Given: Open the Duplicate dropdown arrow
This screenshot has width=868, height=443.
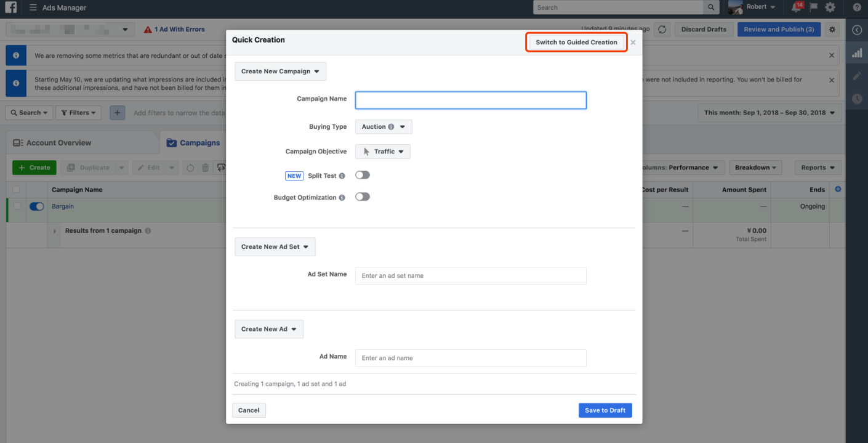Looking at the screenshot, I should point(121,168).
